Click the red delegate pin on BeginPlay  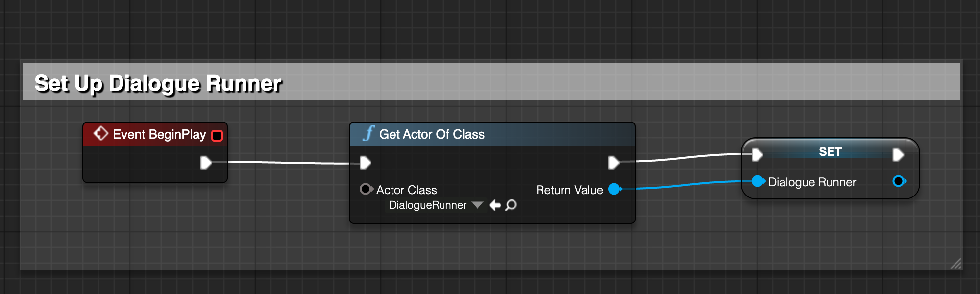tap(217, 136)
